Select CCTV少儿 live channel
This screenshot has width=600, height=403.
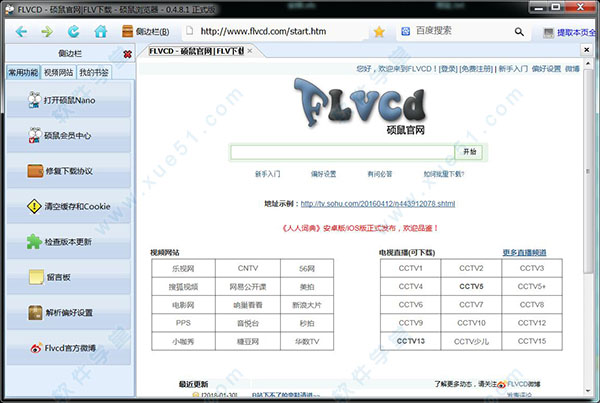point(471,341)
